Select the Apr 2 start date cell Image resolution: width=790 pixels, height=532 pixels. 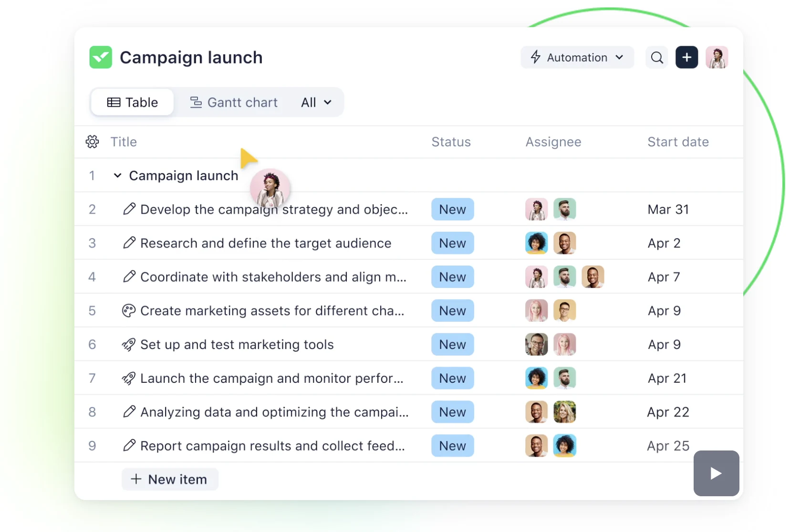click(664, 243)
